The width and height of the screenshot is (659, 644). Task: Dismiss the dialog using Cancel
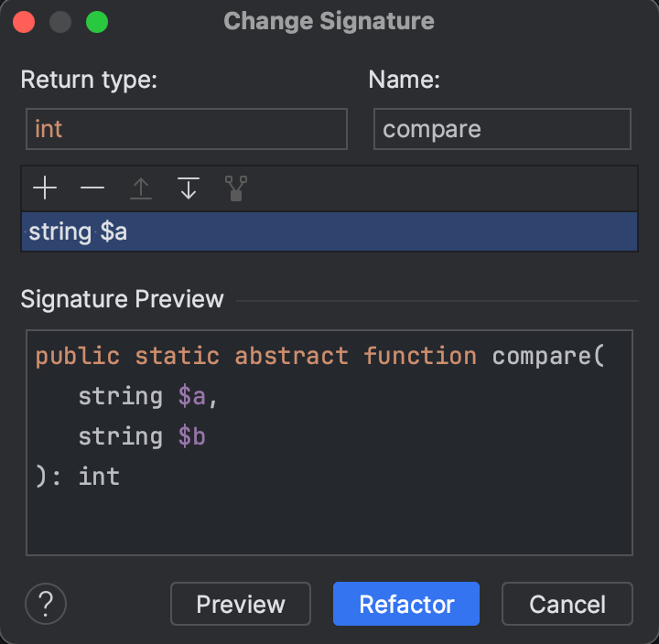(x=567, y=604)
